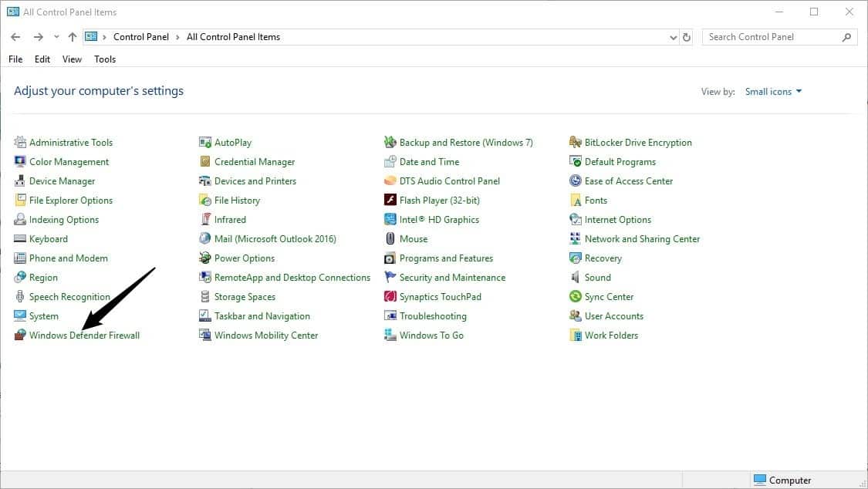The height and width of the screenshot is (489, 868).
Task: Switch to the View menu
Action: click(x=72, y=59)
